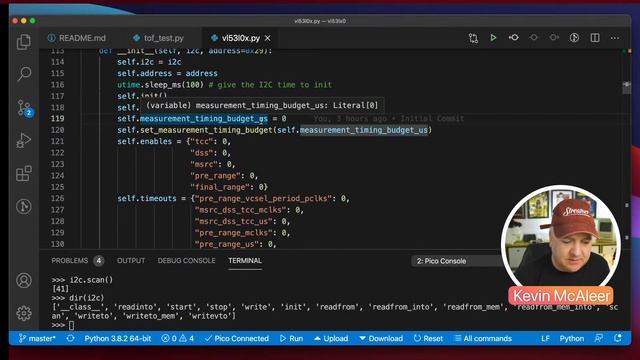Click the compare changes icon in editor toolbar
Image resolution: width=640 pixels, height=360 pixels.
pos(473,38)
